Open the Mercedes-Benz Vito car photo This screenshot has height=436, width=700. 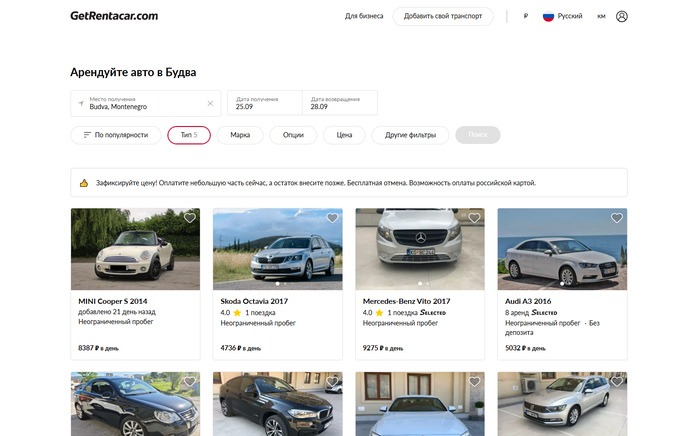point(420,248)
